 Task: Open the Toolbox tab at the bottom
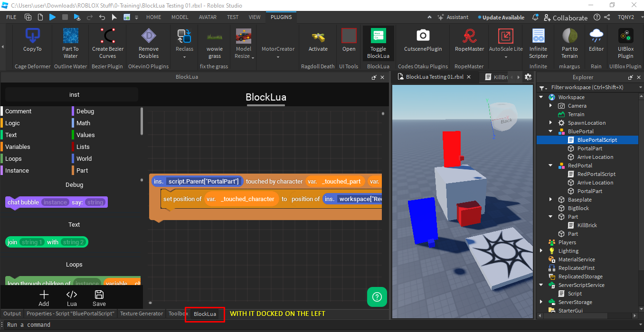tap(178, 314)
